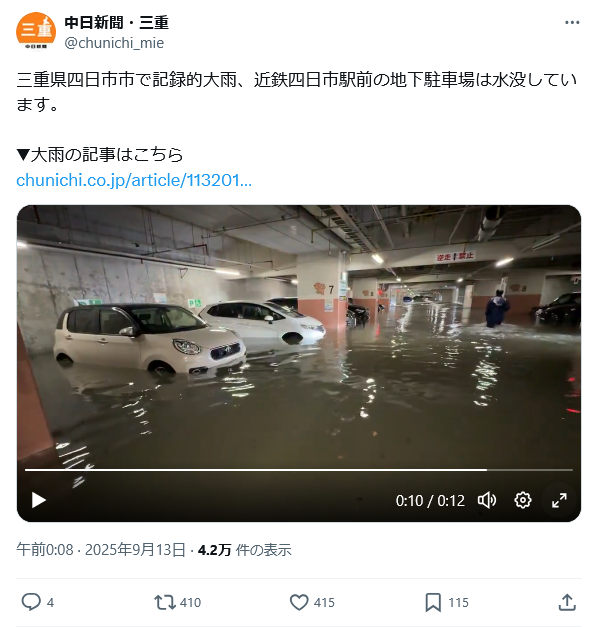Enter fullscreen video mode
Screen dimensions: 598x627
(x=559, y=500)
